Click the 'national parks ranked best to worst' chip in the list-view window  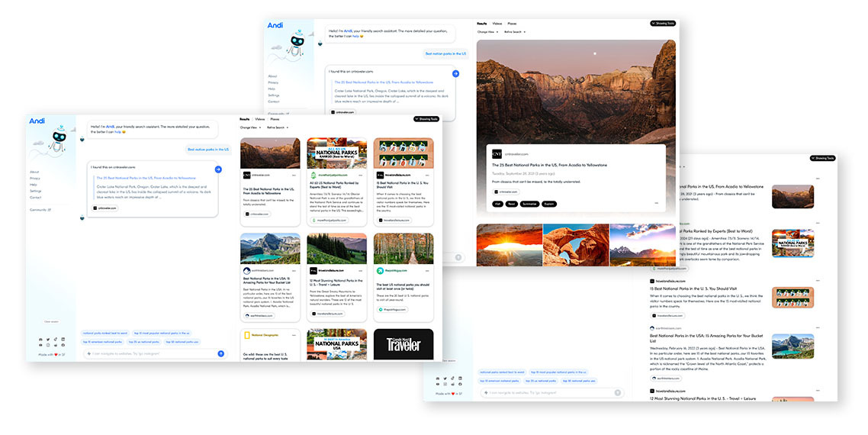502,372
